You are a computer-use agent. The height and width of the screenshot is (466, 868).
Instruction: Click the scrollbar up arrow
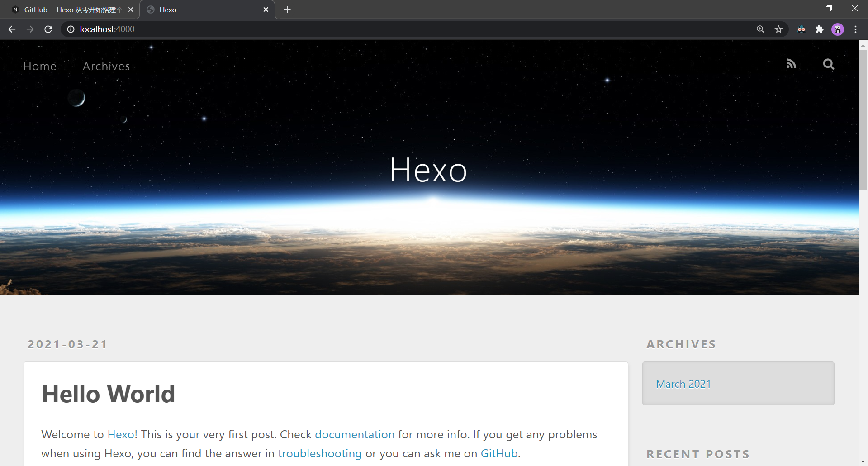coord(863,45)
